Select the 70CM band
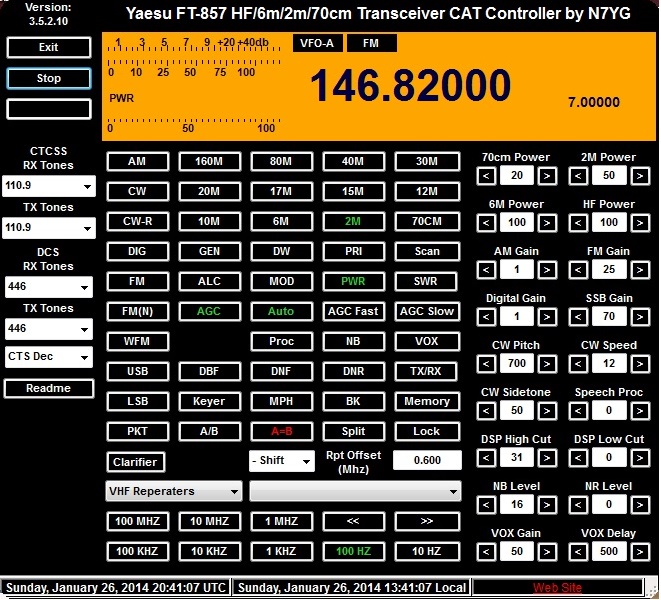Viewport: 661px width, 600px height. [x=427, y=221]
